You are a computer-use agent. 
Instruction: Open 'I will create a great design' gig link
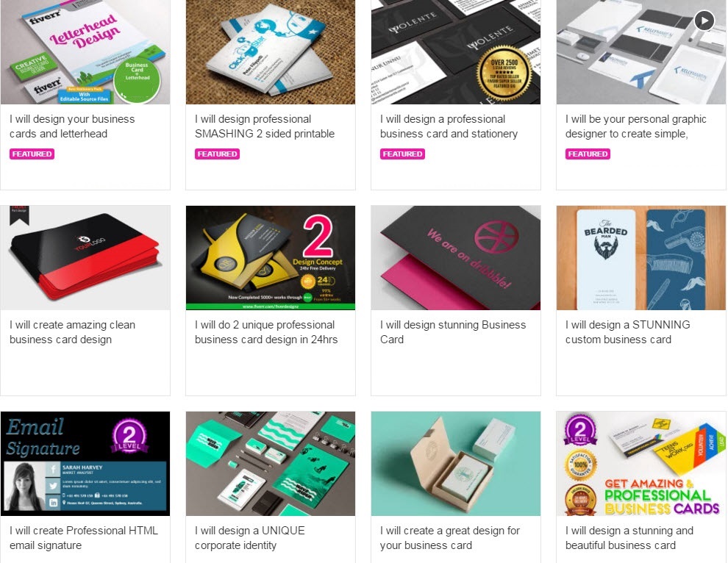(x=450, y=538)
